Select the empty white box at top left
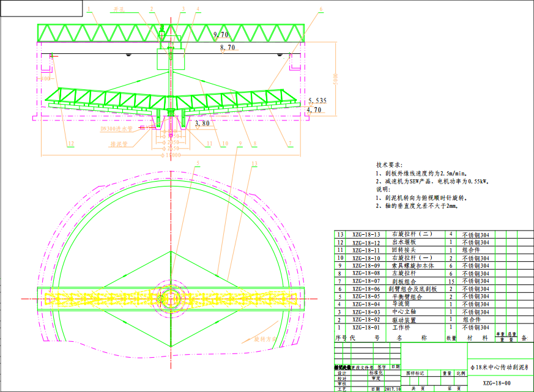This screenshot has height=392, width=534. 41,8
